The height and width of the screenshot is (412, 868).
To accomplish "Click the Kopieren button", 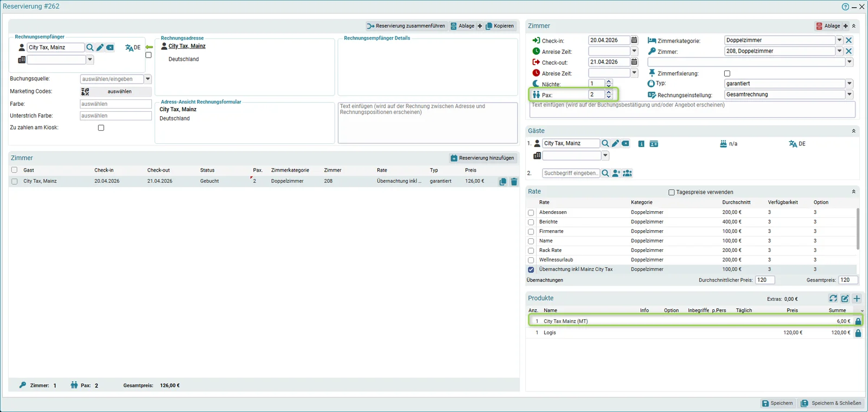I will point(500,26).
